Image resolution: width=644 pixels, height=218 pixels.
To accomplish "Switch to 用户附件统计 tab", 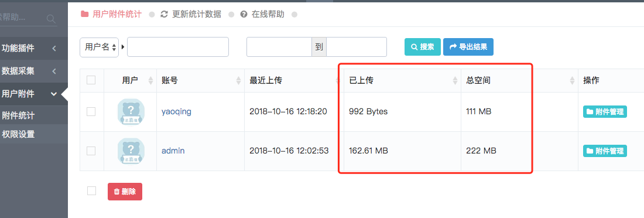I will (111, 15).
